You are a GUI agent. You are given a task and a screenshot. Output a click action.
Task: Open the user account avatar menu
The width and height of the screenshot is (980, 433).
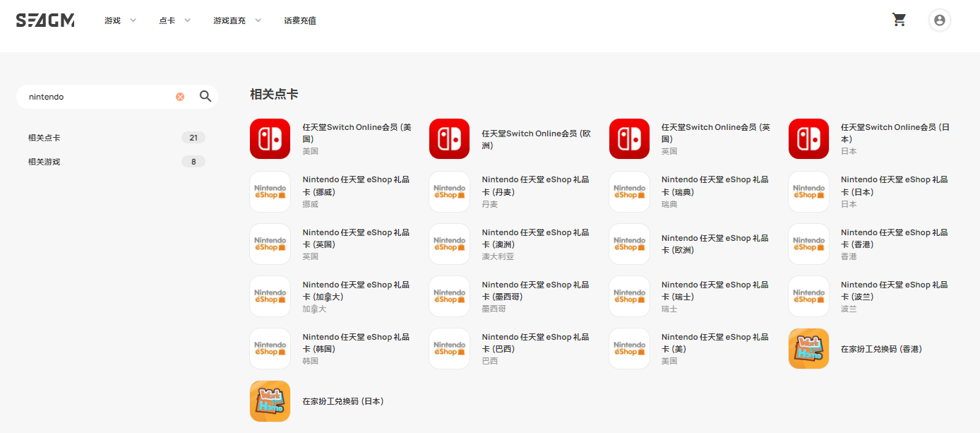click(x=940, y=20)
